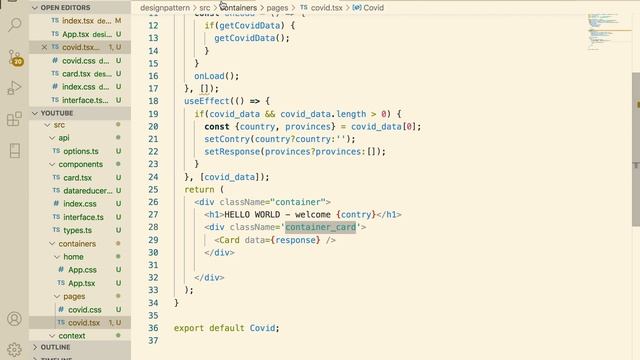The image size is (640, 360).
Task: Open index.tsx in Open Editors
Action: point(80,21)
